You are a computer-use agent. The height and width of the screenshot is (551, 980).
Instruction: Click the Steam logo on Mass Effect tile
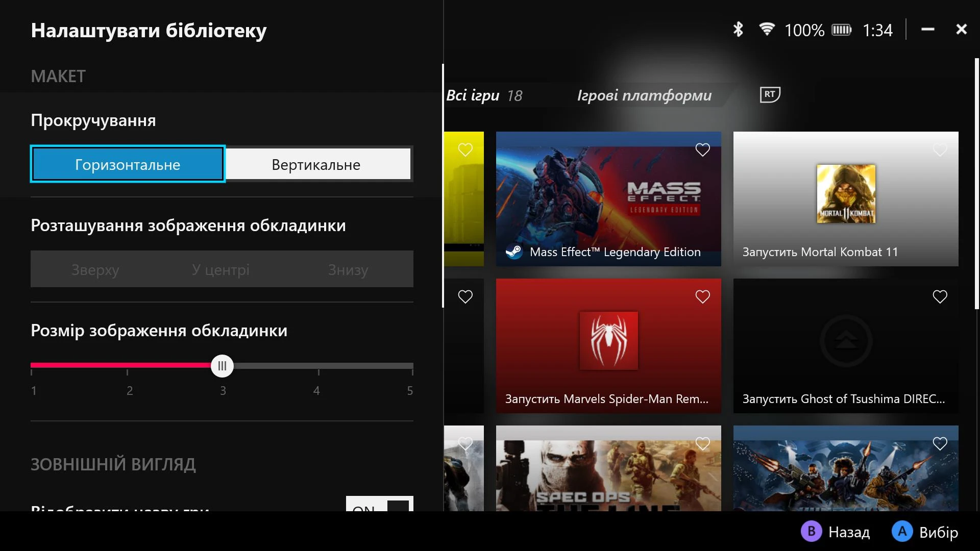514,252
